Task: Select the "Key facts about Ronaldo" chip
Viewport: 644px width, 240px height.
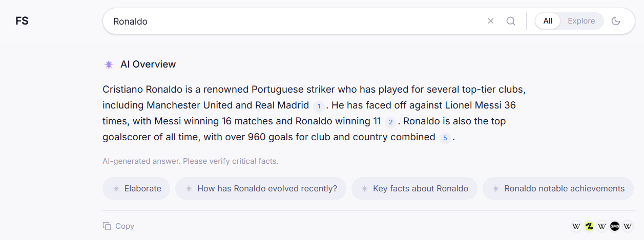Action: coord(414,189)
